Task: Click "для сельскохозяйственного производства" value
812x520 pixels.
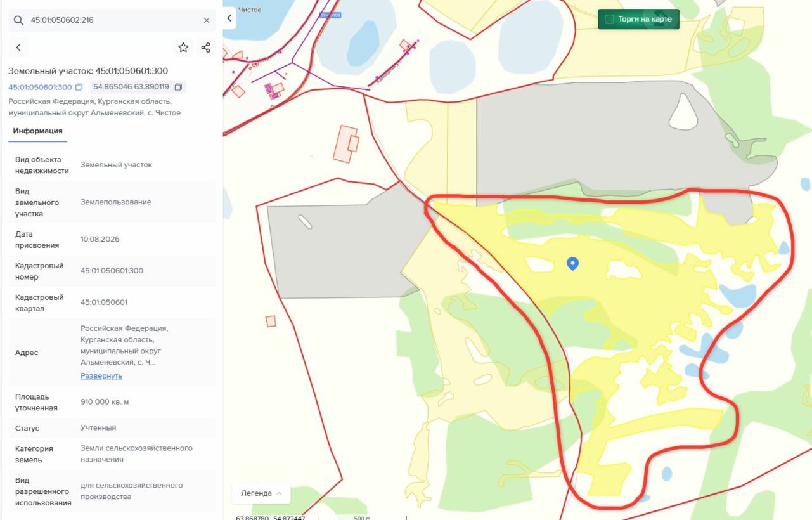Action: [x=131, y=491]
